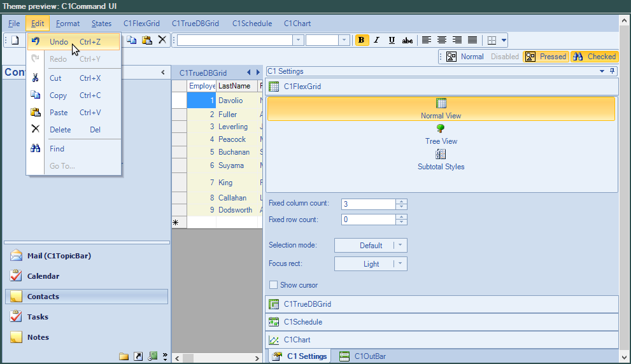
Task: Click the pin icon on C1 Settings panel
Action: [x=613, y=71]
